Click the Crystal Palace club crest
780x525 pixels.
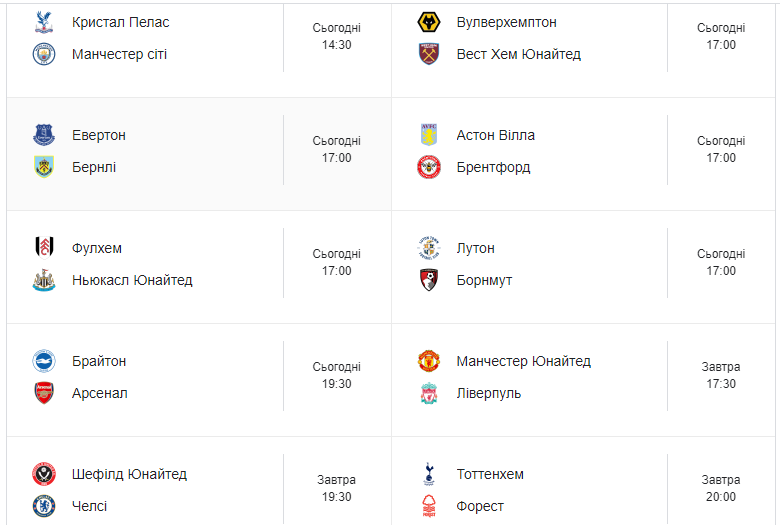pos(44,22)
